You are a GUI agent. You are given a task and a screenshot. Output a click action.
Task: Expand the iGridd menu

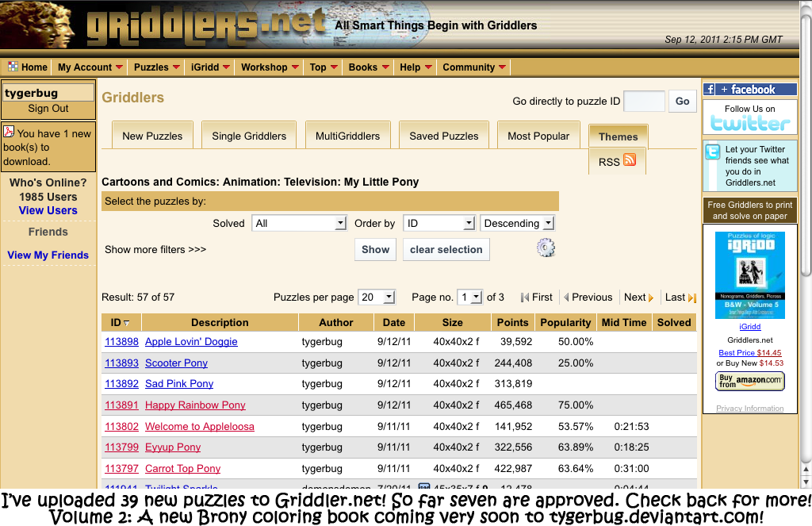click(209, 67)
